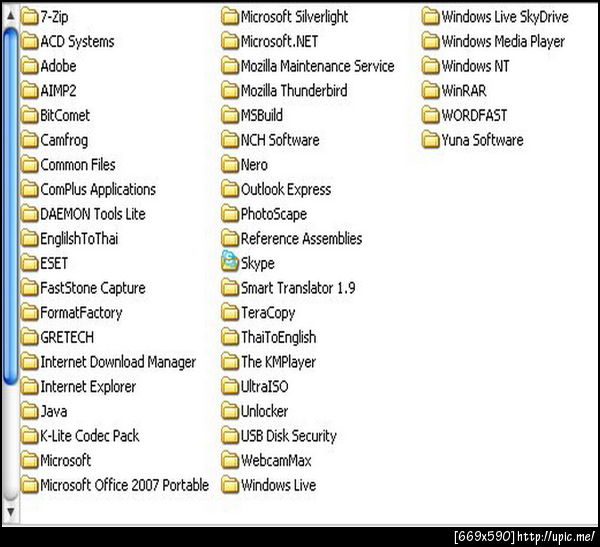Click the blue vertical scrollbar thumb

[11, 206]
